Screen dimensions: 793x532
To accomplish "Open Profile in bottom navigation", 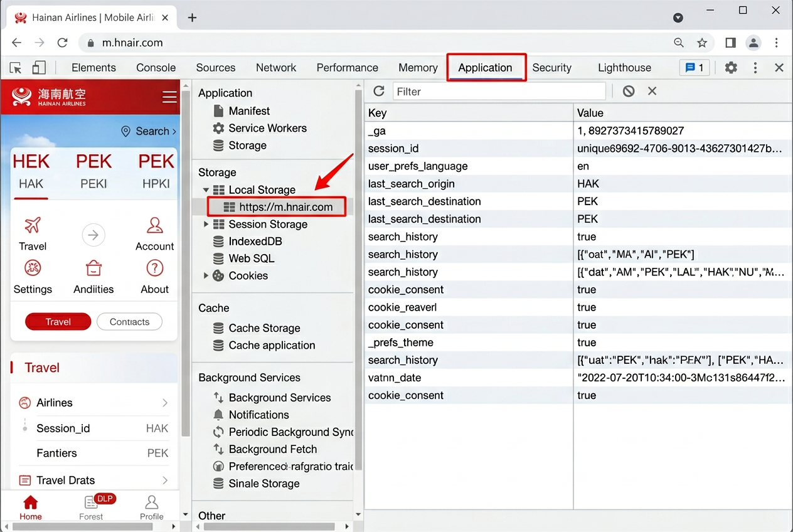I will tap(151, 508).
